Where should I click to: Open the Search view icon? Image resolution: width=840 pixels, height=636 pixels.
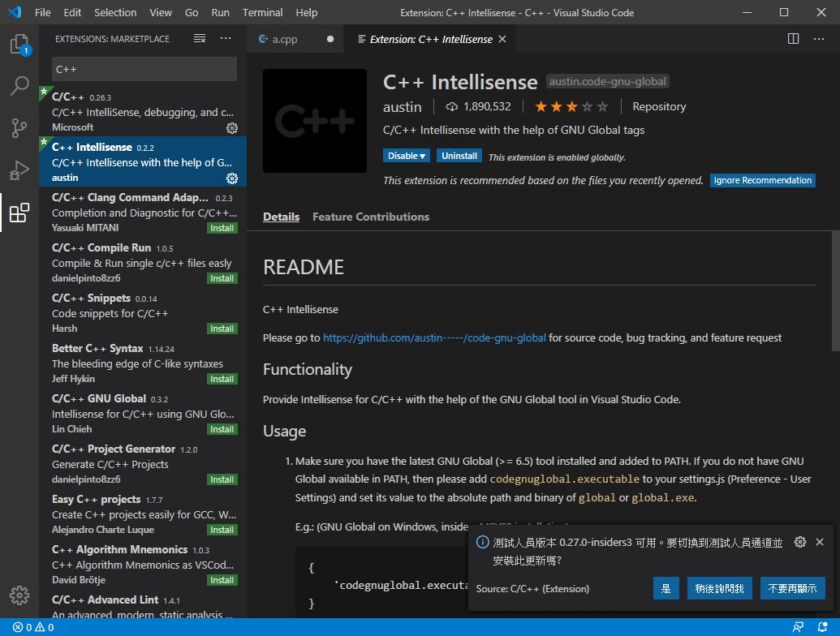[19, 85]
